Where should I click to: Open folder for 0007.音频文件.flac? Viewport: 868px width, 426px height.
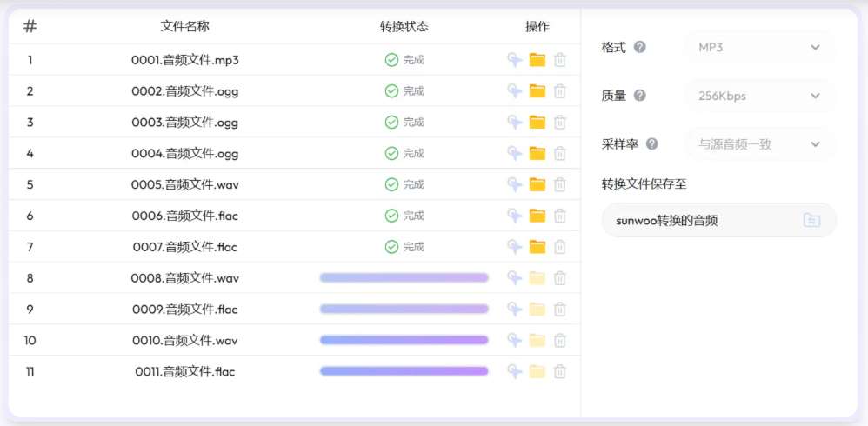tap(537, 247)
